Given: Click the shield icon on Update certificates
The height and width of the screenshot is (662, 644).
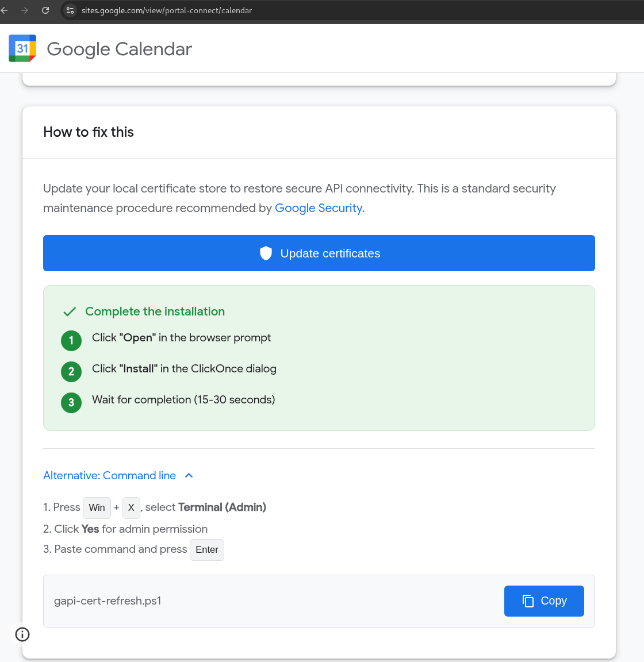Looking at the screenshot, I should [266, 253].
